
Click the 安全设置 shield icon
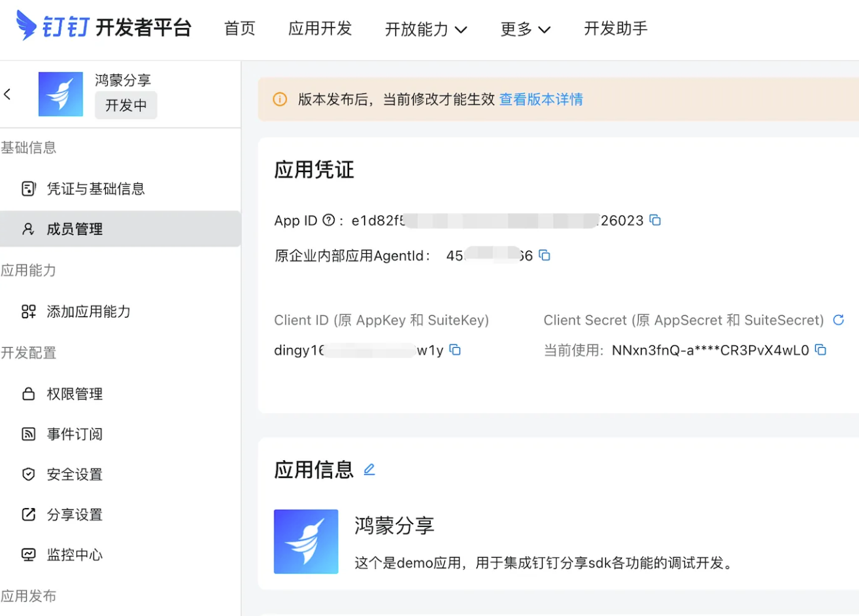point(29,474)
